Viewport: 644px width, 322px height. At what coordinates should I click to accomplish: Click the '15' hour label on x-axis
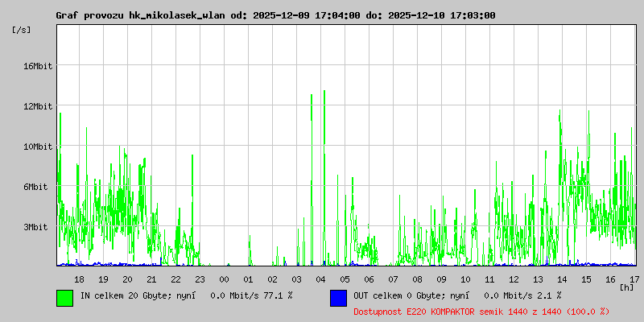[587, 279]
